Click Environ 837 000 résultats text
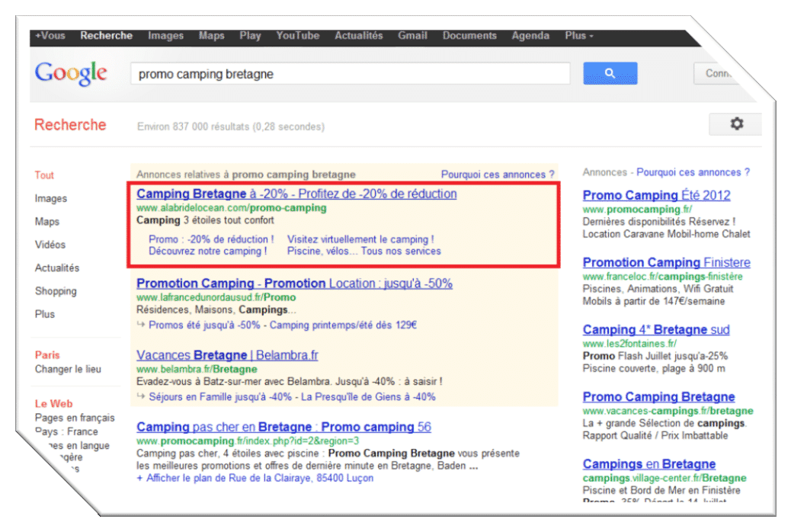 231,127
